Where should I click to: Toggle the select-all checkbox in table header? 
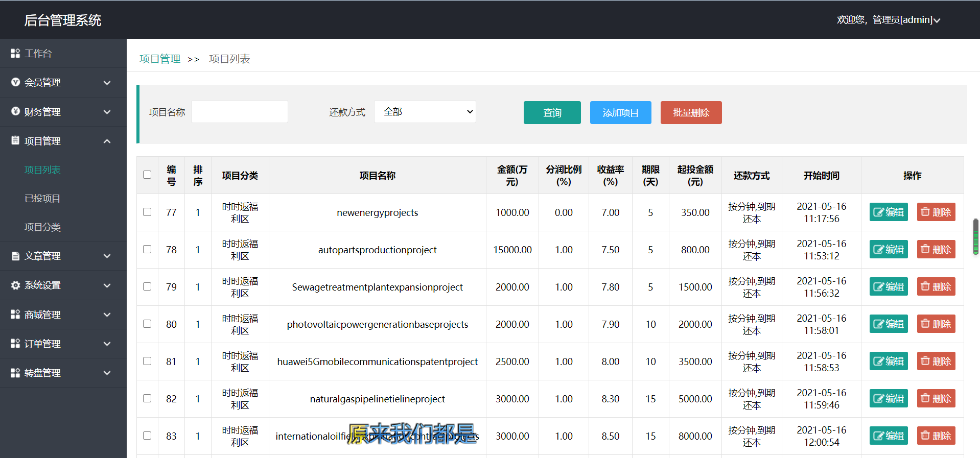click(147, 175)
